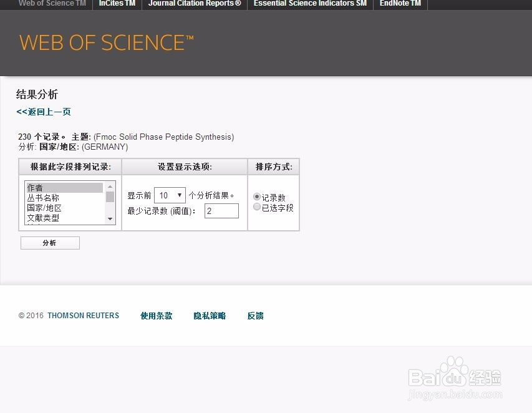This screenshot has width=532, height=413.
Task: Open Essential Science Indicators SM tab
Action: [310, 3]
